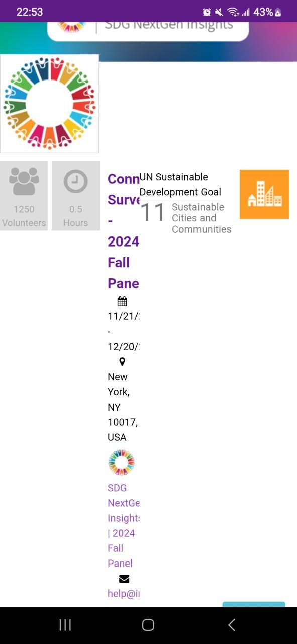Tap the clock hours icon
Image resolution: width=297 pixels, height=644 pixels.
[76, 182]
